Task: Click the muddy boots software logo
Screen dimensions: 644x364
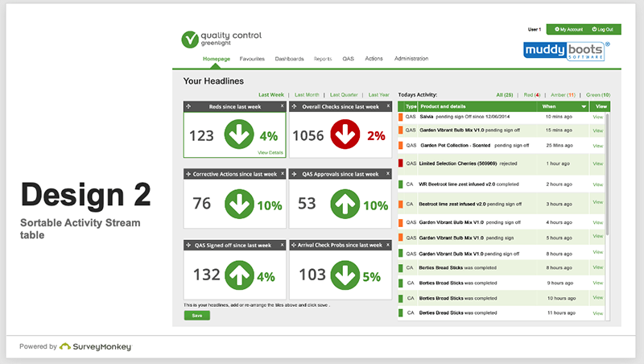Action: (567, 50)
